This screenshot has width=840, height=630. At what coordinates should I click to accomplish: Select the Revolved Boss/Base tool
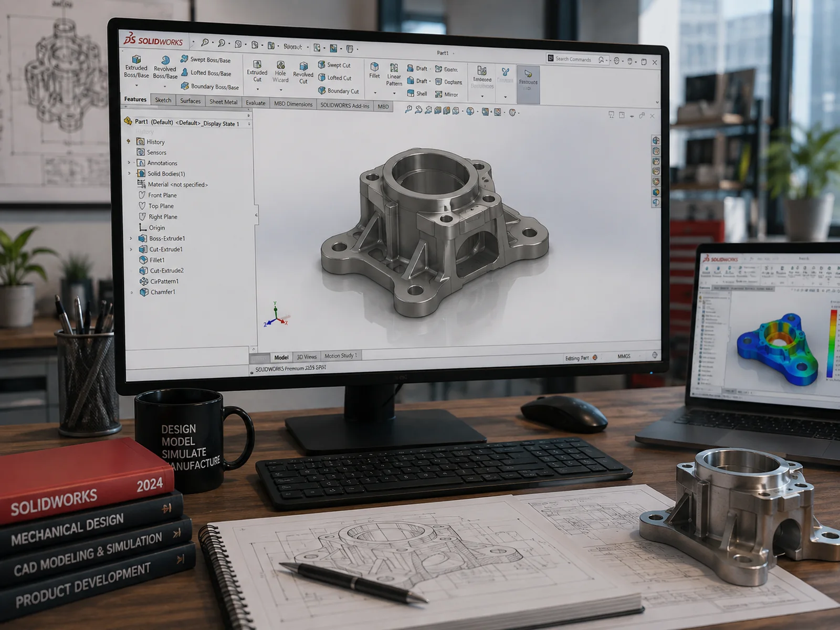pos(165,68)
